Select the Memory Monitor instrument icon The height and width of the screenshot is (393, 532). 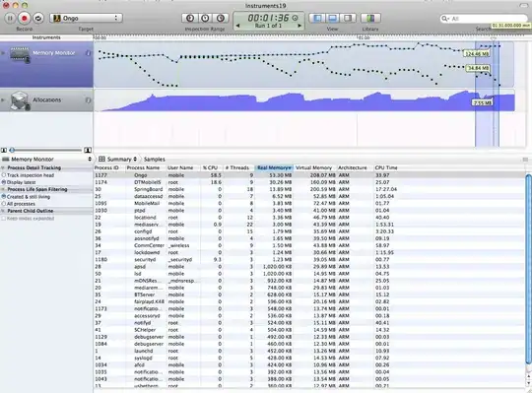(x=20, y=55)
